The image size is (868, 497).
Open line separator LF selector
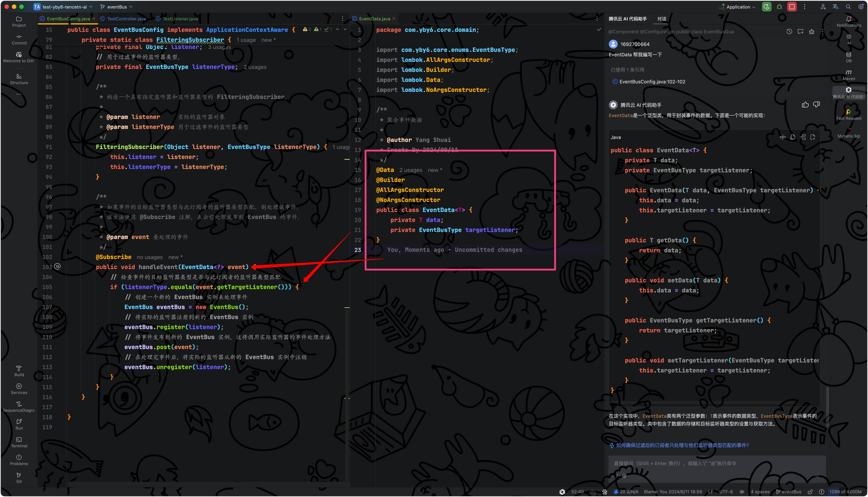tap(710, 492)
